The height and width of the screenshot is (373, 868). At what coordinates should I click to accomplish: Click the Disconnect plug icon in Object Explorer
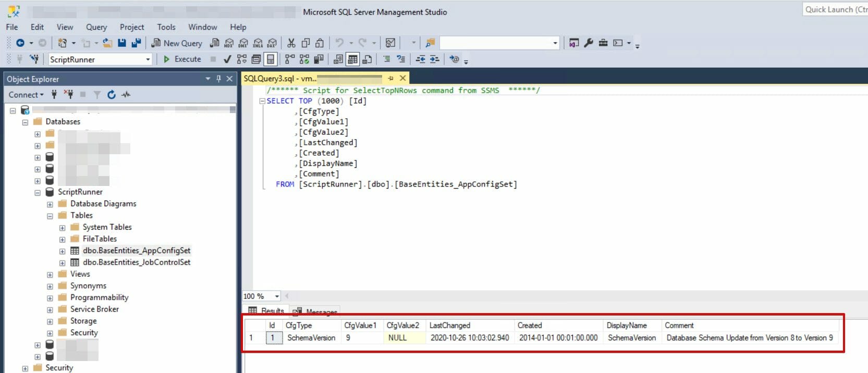coord(68,95)
